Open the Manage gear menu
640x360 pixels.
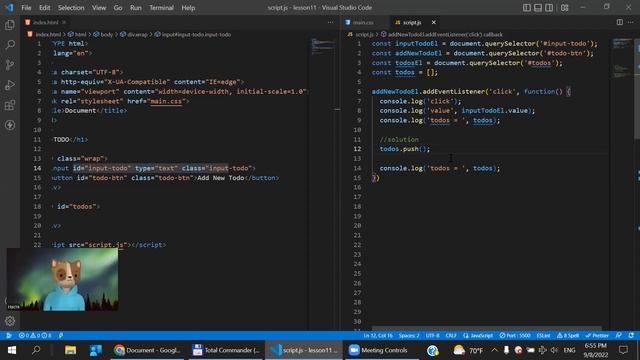pyautogui.click(x=10, y=321)
